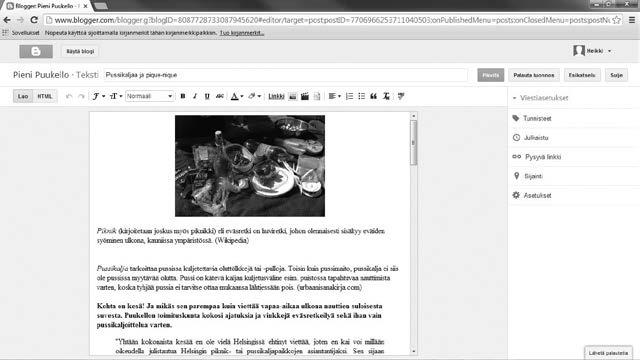Click the Näytä blogi button
Viewport: 640px width, 360px height.
[x=80, y=51]
